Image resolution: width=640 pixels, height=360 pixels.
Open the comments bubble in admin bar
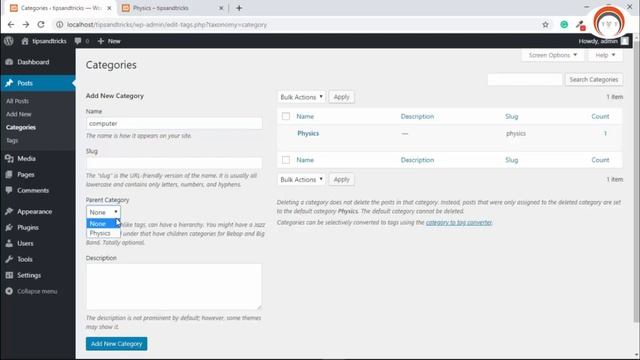click(78, 41)
